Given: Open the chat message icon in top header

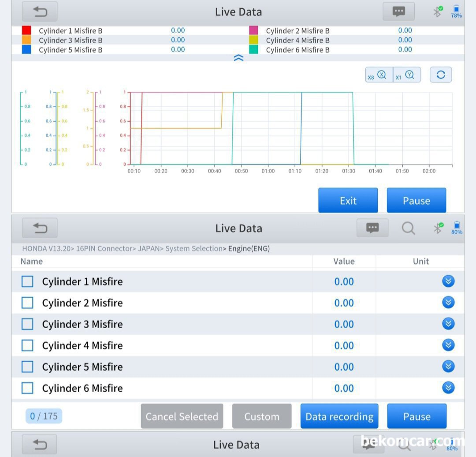Looking at the screenshot, I should click(398, 12).
